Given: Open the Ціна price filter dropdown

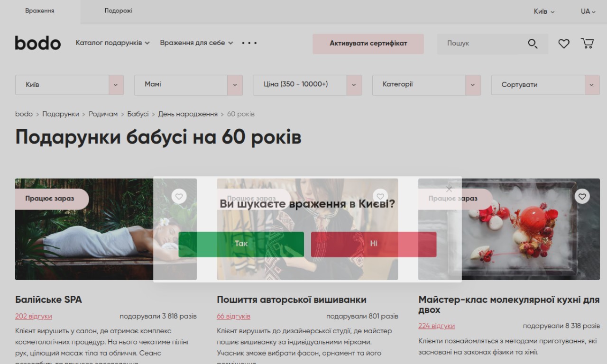Looking at the screenshot, I should [307, 85].
